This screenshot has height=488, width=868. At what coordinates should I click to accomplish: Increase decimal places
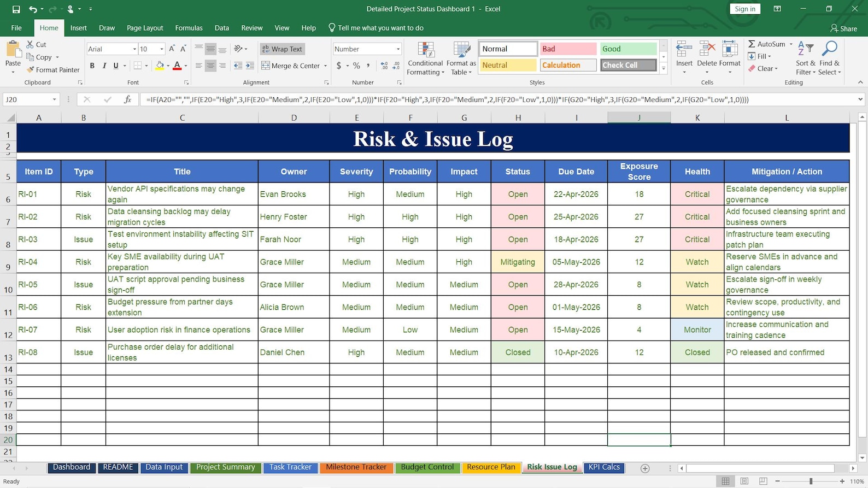384,66
